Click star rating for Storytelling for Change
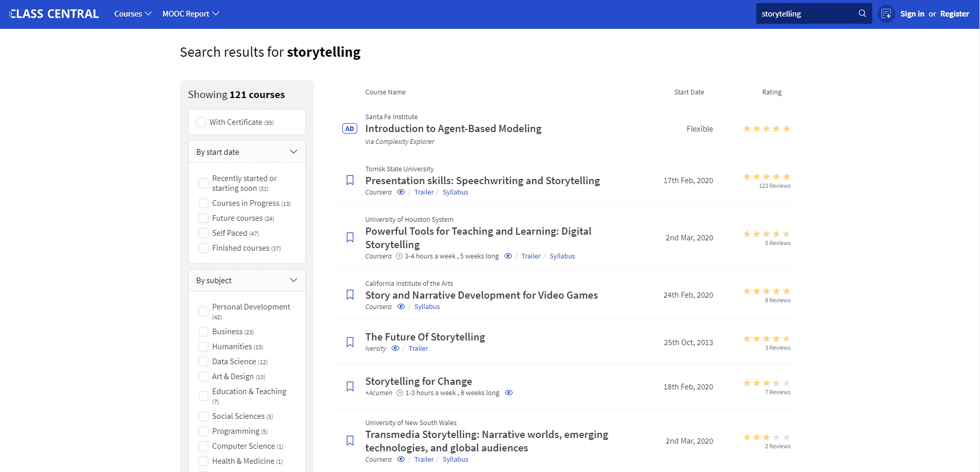980x472 pixels. pos(767,383)
